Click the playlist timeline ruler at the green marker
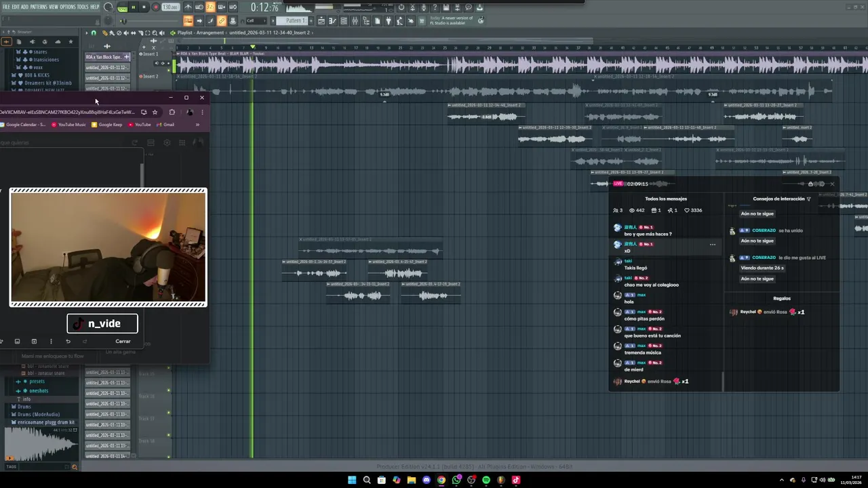The width and height of the screenshot is (868, 488). (253, 47)
